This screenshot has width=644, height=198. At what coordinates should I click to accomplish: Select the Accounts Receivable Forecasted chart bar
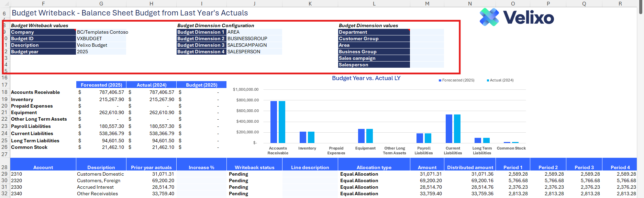(274, 122)
